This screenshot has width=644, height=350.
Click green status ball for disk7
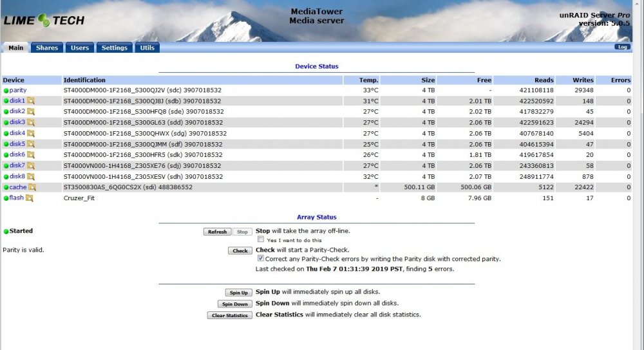[x=6, y=166]
